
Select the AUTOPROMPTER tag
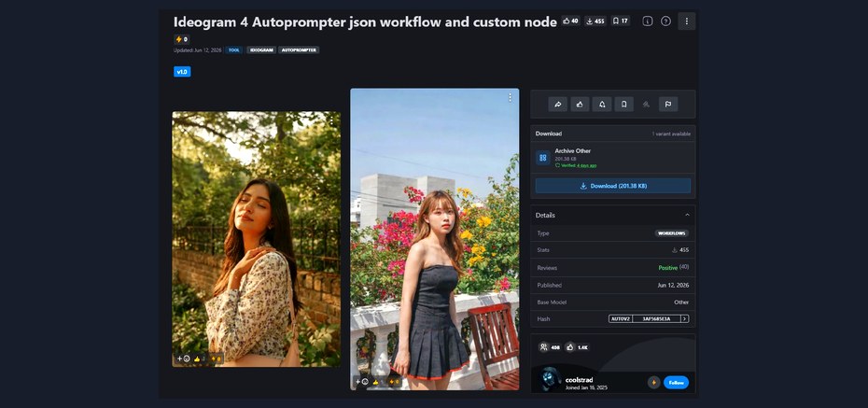[299, 49]
